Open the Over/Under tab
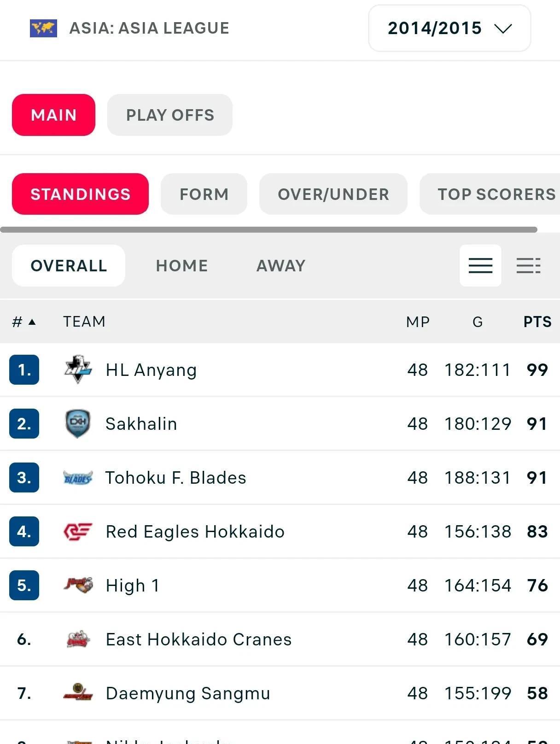Screen dimensions: 560x744 click(333, 194)
